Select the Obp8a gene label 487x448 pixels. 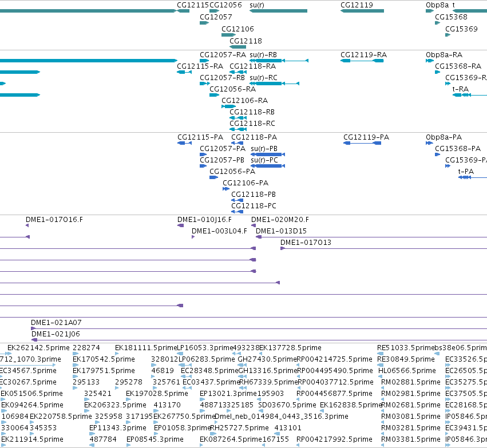pos(437,5)
